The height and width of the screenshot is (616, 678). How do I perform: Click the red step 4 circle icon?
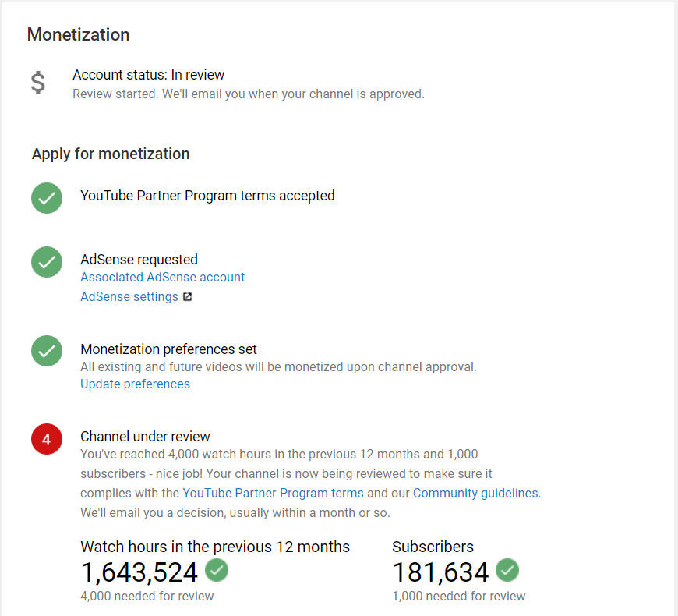pos(47,439)
